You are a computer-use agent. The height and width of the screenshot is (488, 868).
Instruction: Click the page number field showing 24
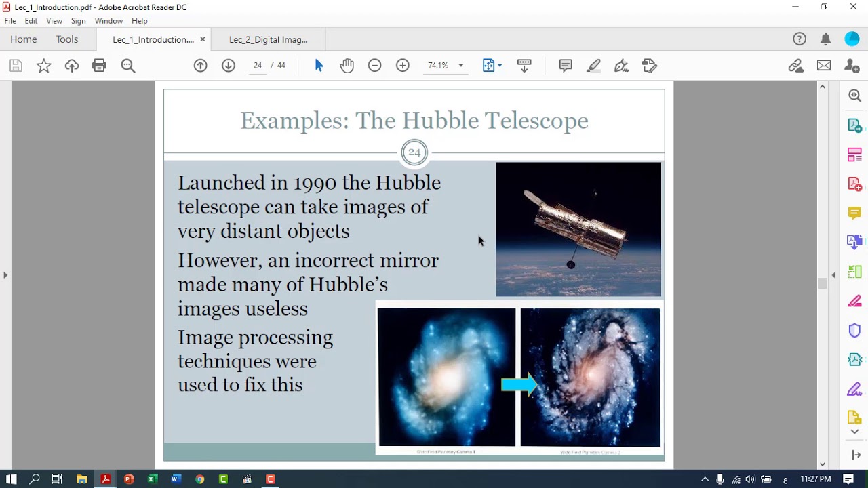coord(258,66)
